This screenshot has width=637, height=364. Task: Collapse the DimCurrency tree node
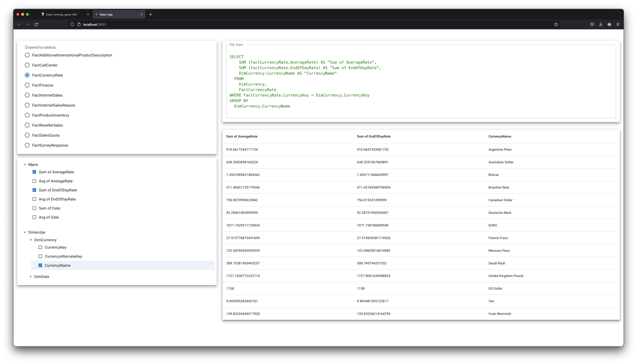point(31,240)
